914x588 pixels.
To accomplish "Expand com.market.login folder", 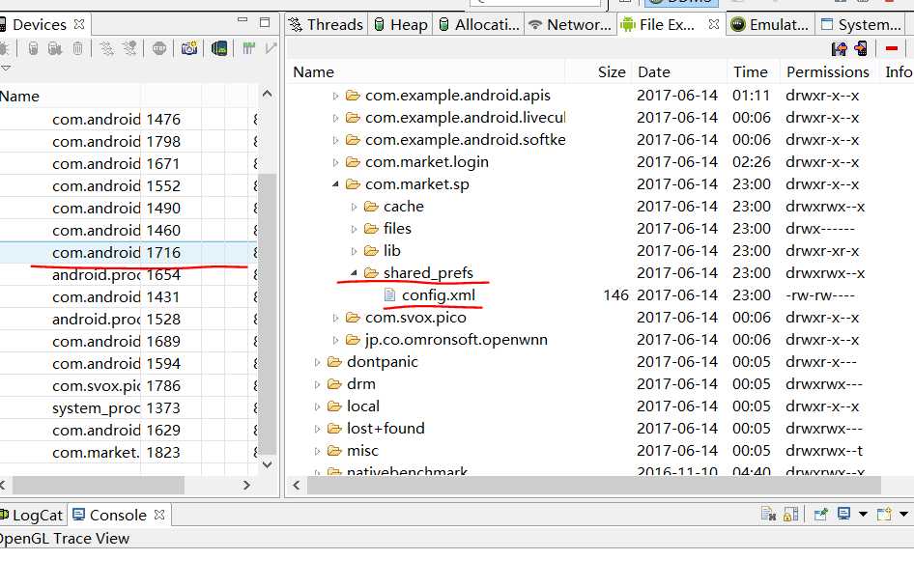I will coord(335,162).
